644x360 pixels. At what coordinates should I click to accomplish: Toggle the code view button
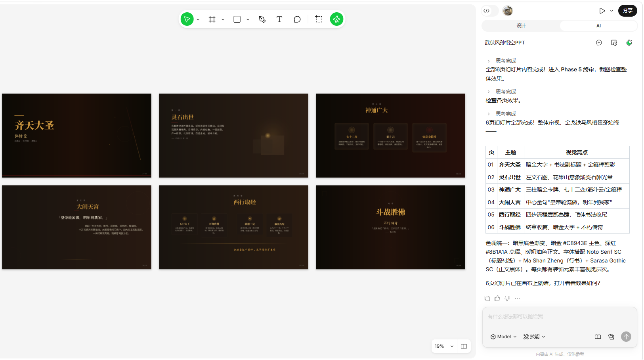click(x=487, y=11)
